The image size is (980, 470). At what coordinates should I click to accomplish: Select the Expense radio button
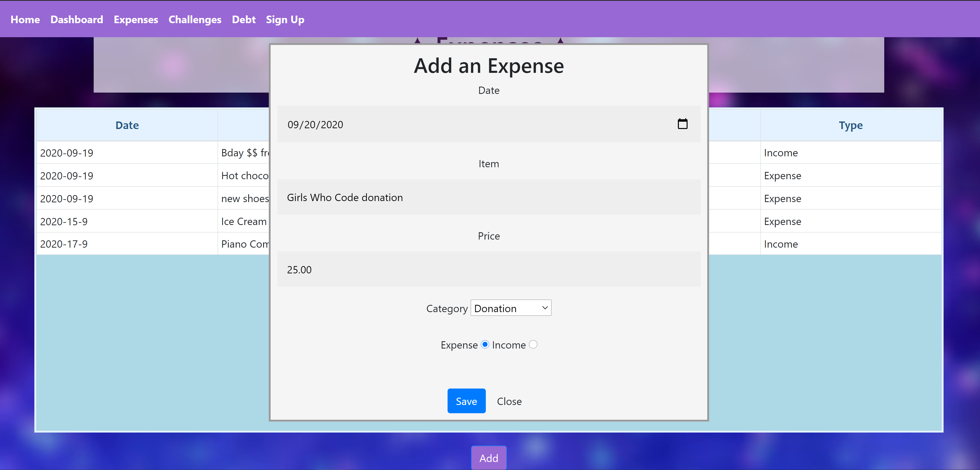click(485, 345)
